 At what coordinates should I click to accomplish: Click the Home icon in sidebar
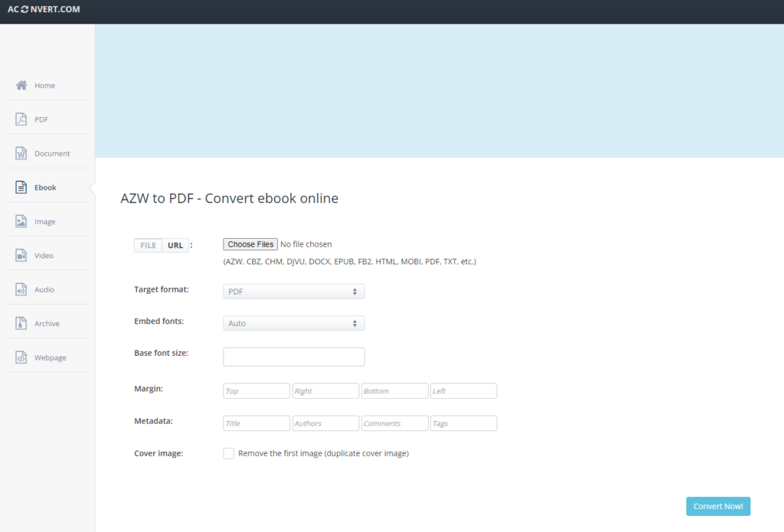pyautogui.click(x=21, y=85)
